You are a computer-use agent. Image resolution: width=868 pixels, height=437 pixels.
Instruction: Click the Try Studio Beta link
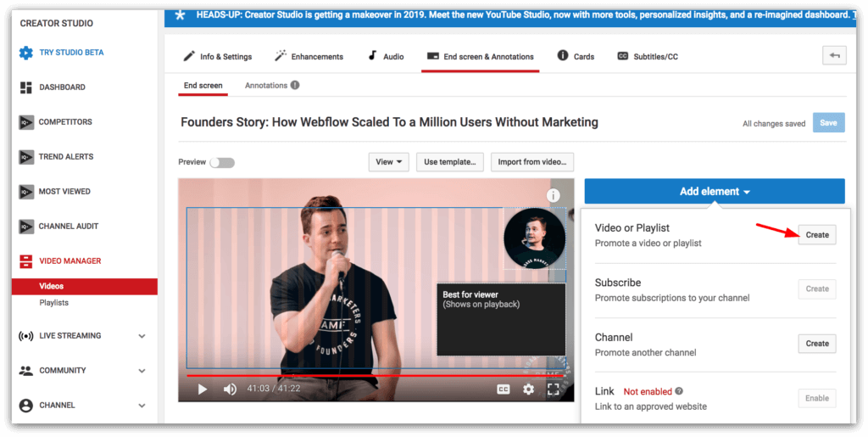tap(71, 53)
